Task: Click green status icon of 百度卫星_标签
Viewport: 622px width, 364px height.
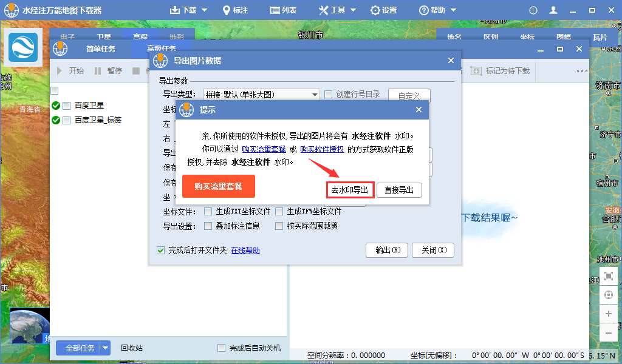Action: pos(56,120)
